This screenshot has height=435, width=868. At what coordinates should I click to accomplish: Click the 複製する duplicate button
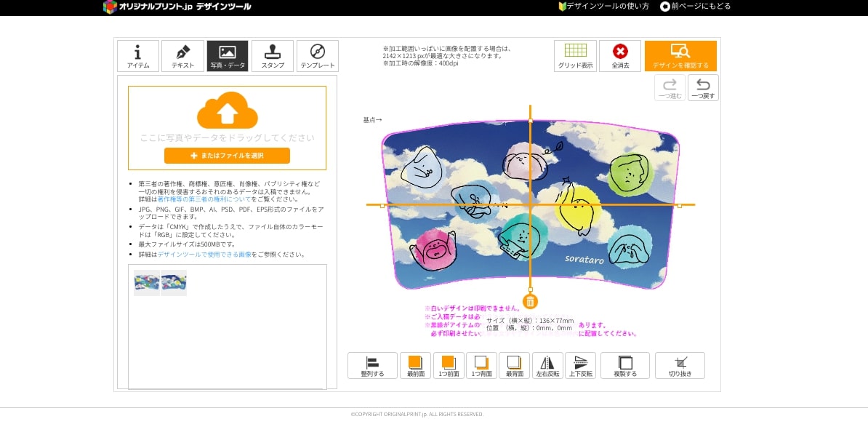tap(625, 366)
